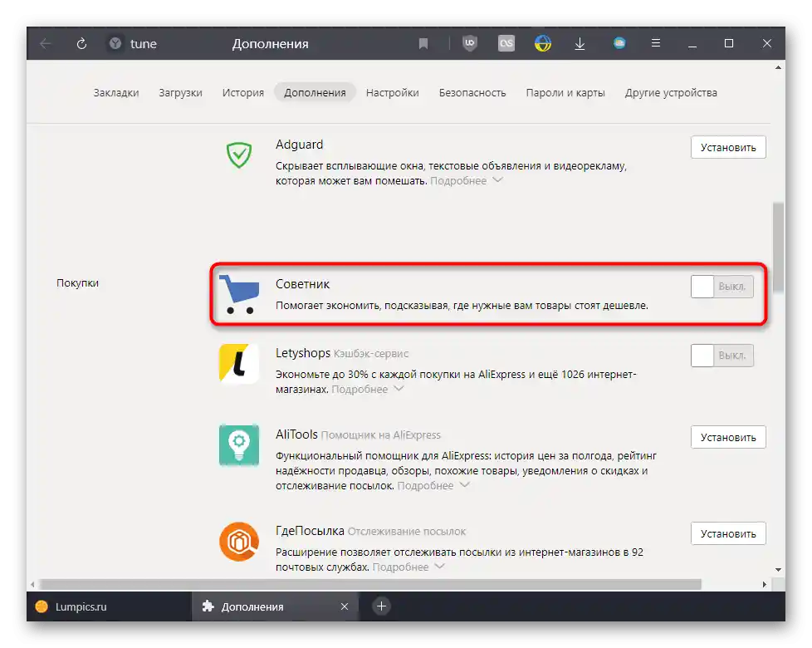The image size is (812, 648).
Task: Open the Закладки section
Action: pyautogui.click(x=116, y=93)
